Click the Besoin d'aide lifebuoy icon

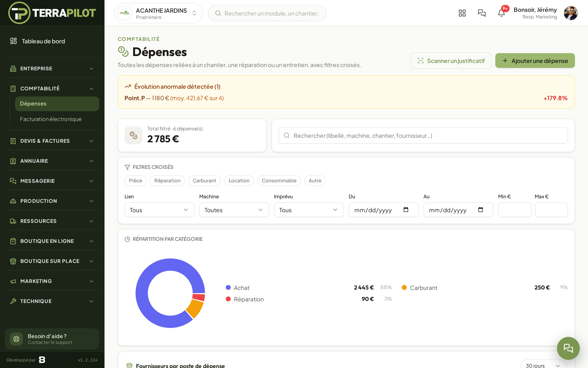16,339
